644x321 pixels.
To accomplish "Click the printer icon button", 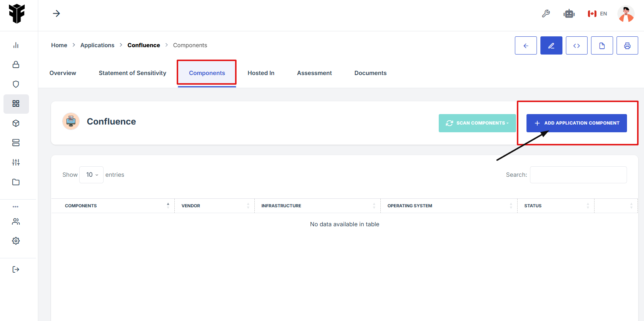I will point(627,46).
